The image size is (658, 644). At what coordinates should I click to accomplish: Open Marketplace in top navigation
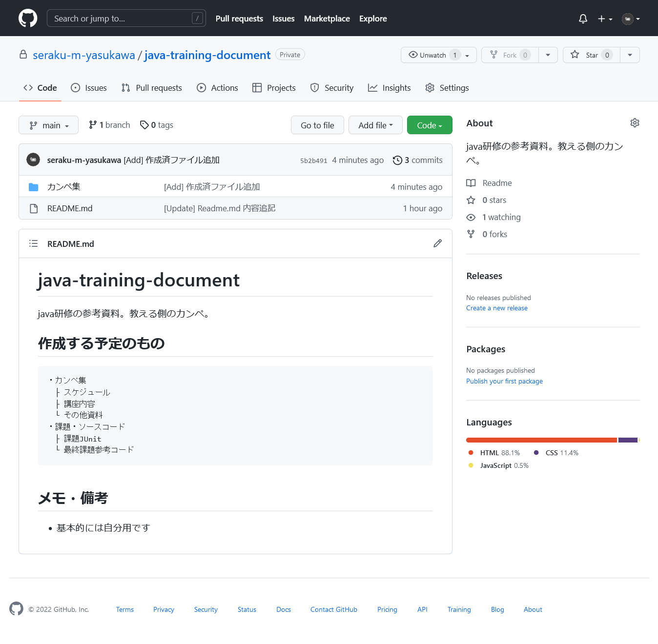click(x=327, y=19)
